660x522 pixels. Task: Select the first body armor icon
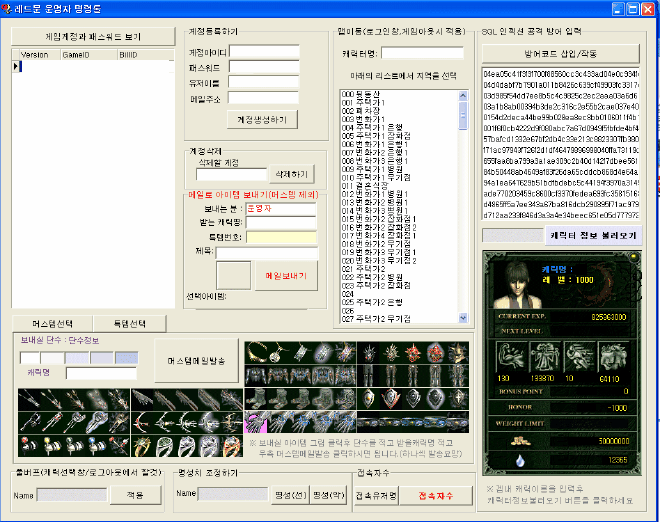[x=256, y=376]
